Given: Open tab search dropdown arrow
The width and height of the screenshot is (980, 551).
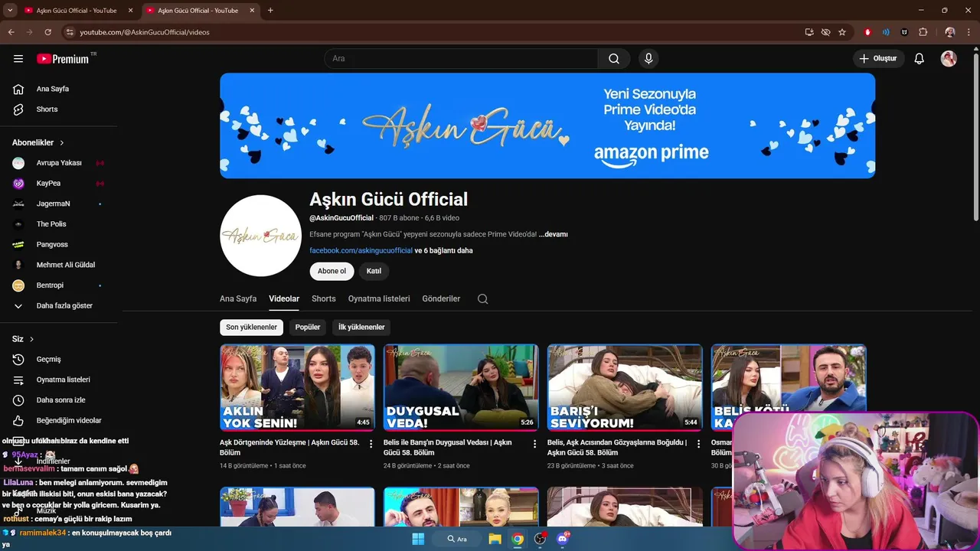Looking at the screenshot, I should [x=9, y=11].
